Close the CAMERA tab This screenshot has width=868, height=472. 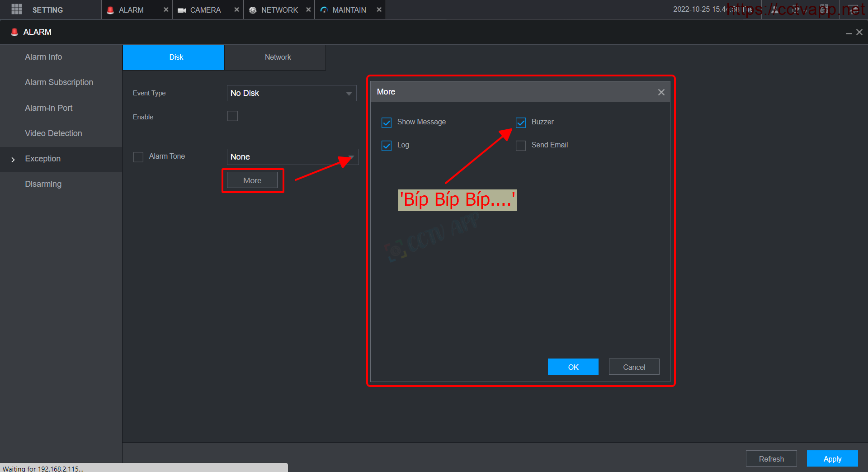coord(236,9)
